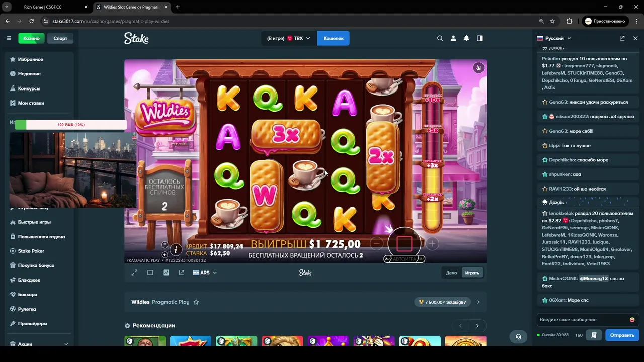This screenshot has width=644, height=362.
Task: Open Баккара category
Action: (27, 295)
